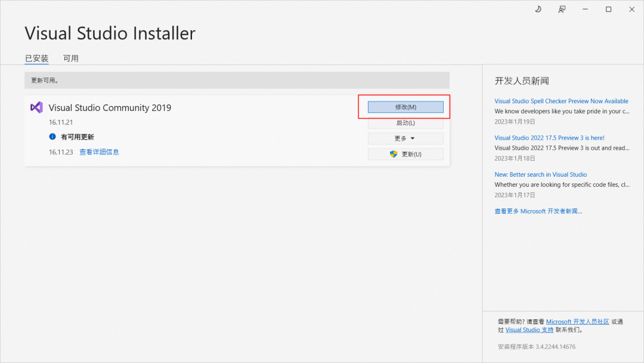Select Visual Studio Community 2019 product name
Viewport: 644px width, 363px height.
[x=110, y=107]
